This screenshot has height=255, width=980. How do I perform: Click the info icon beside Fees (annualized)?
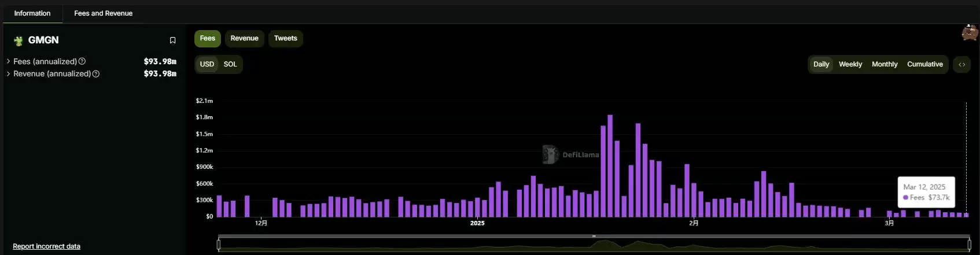tap(82, 61)
